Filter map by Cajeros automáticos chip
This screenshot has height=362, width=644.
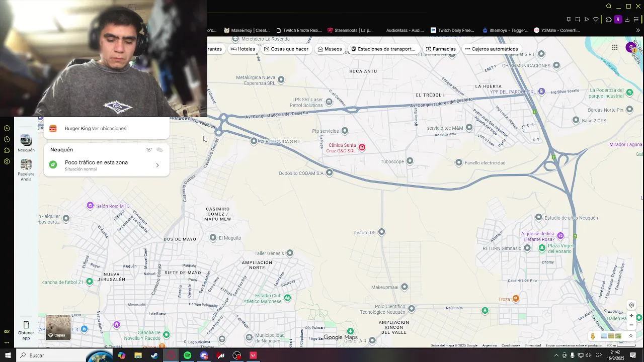tap(491, 49)
